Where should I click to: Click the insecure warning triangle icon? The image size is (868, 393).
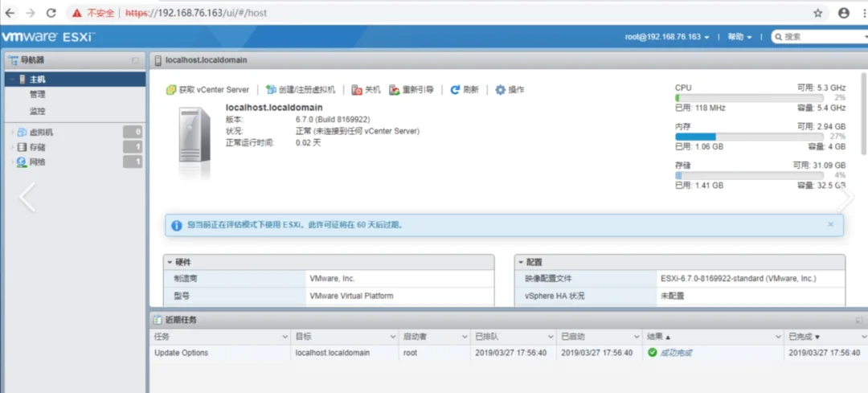(76, 13)
